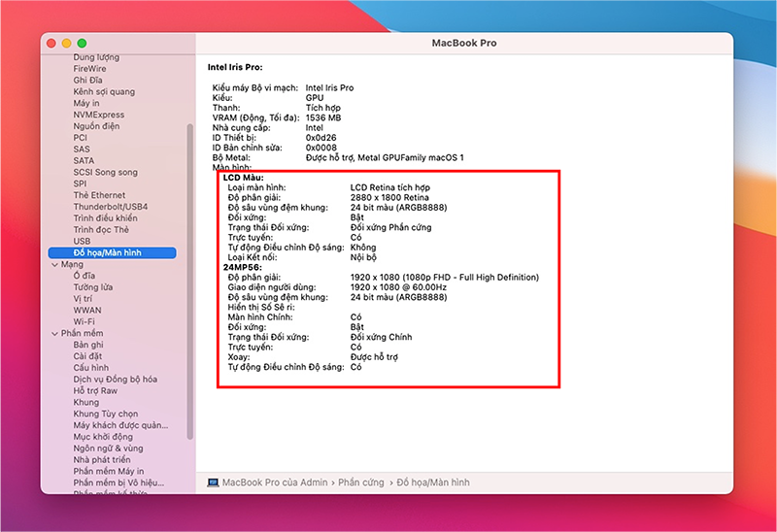This screenshot has width=777, height=532.
Task: Select Đồ họa/Màn hình in sidebar
Action: tap(112, 252)
